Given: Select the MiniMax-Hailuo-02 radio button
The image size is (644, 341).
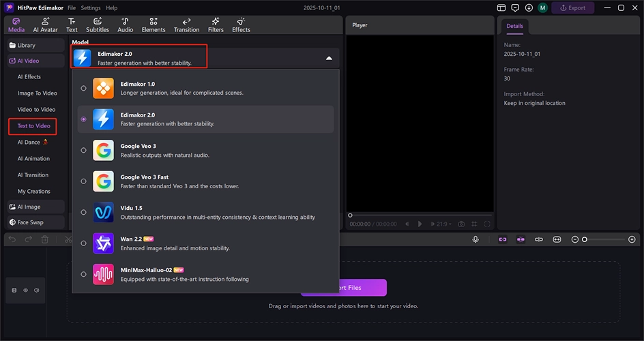Looking at the screenshot, I should pyautogui.click(x=83, y=274).
